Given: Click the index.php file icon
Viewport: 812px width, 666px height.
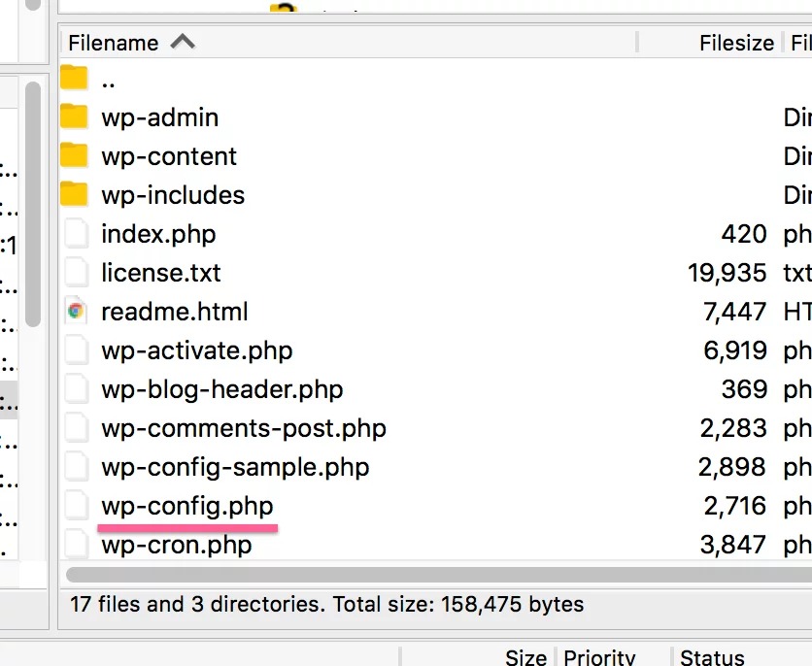Looking at the screenshot, I should 77,233.
